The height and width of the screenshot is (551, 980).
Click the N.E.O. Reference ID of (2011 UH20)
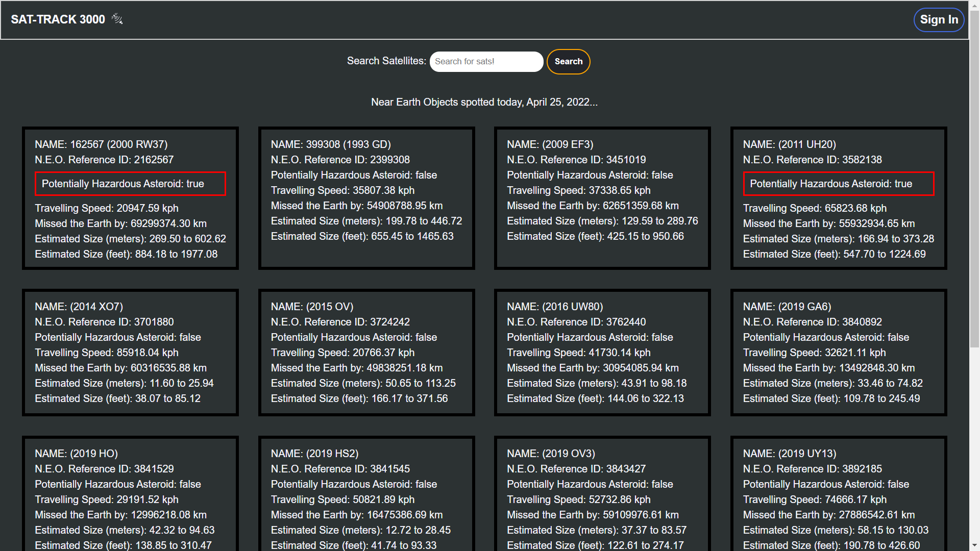[x=812, y=160]
